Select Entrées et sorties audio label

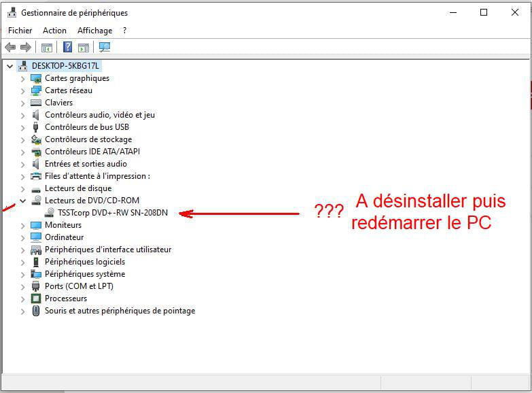(x=86, y=164)
